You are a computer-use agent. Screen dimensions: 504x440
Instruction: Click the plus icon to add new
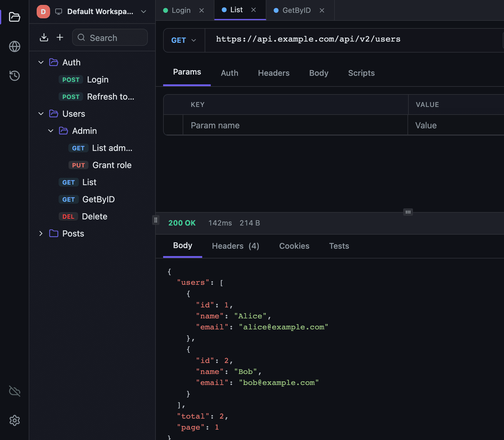point(60,37)
